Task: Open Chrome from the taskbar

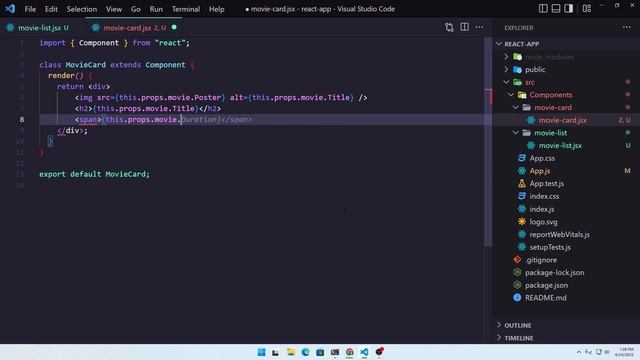Action: (349, 352)
